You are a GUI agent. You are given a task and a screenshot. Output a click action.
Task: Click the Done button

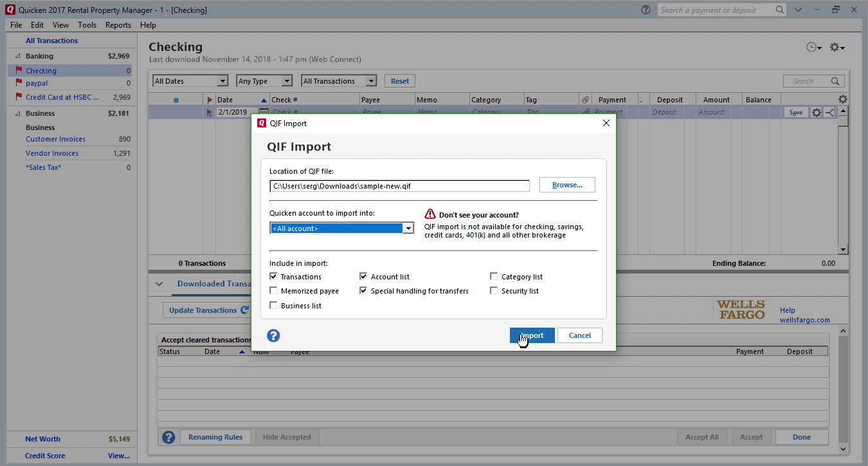[802, 437]
